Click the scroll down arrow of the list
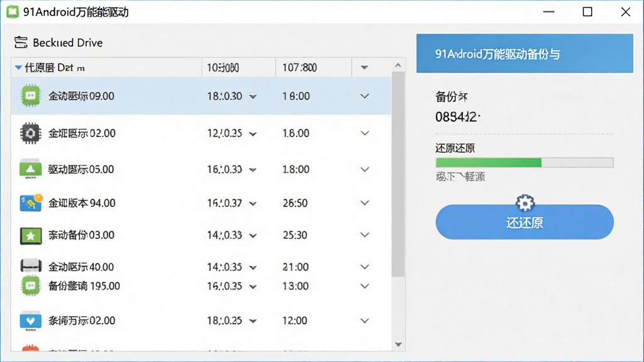The image size is (644, 362). coord(398,344)
